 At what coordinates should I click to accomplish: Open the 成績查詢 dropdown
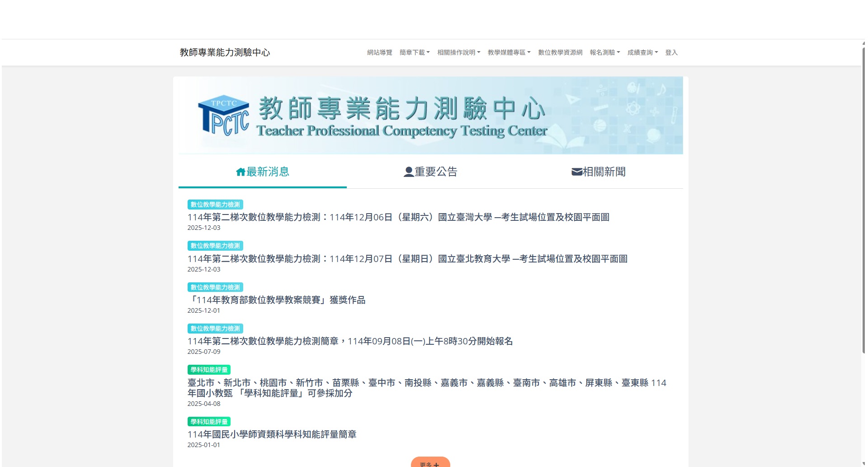coord(643,52)
